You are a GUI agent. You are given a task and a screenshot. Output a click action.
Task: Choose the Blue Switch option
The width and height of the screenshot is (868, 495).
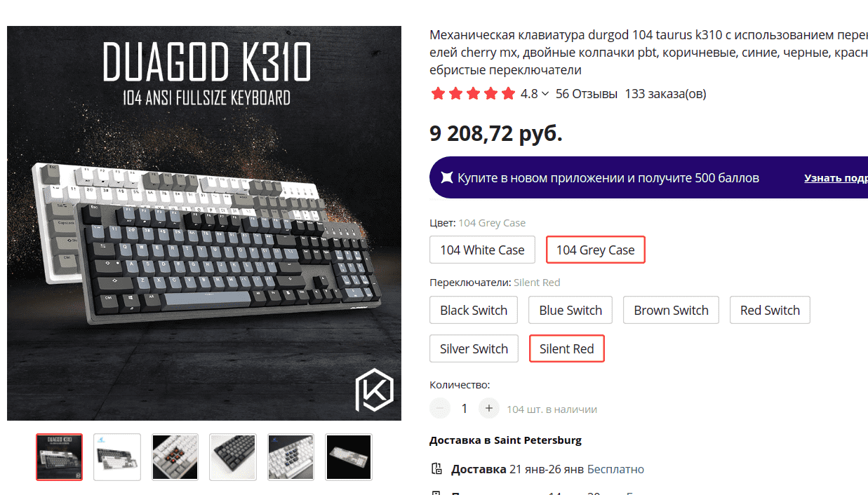pyautogui.click(x=570, y=310)
